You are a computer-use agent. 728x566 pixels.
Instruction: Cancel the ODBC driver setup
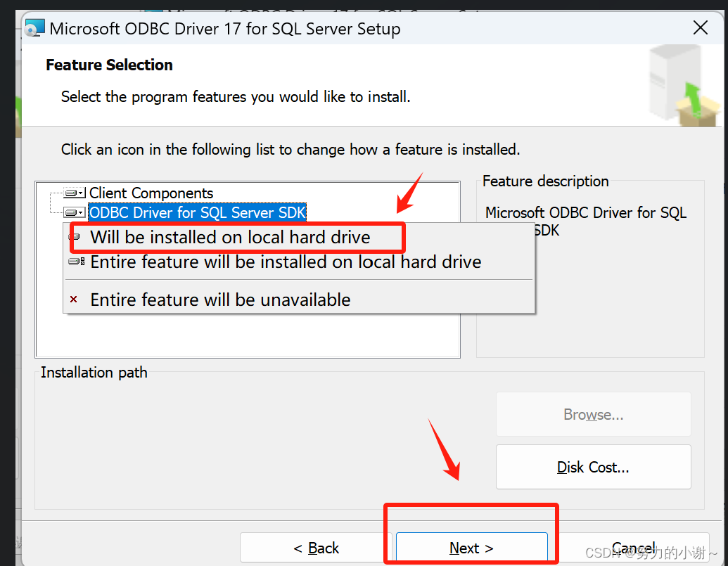[633, 548]
